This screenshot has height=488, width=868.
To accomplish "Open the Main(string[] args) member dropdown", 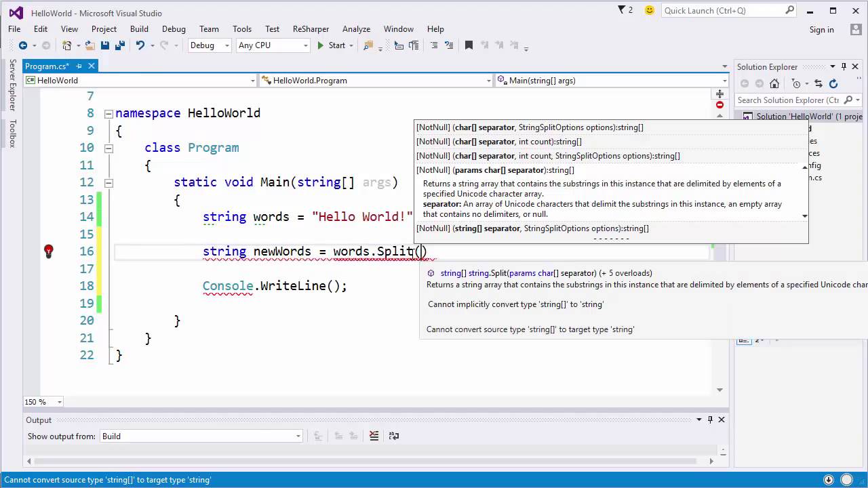I will [612, 80].
